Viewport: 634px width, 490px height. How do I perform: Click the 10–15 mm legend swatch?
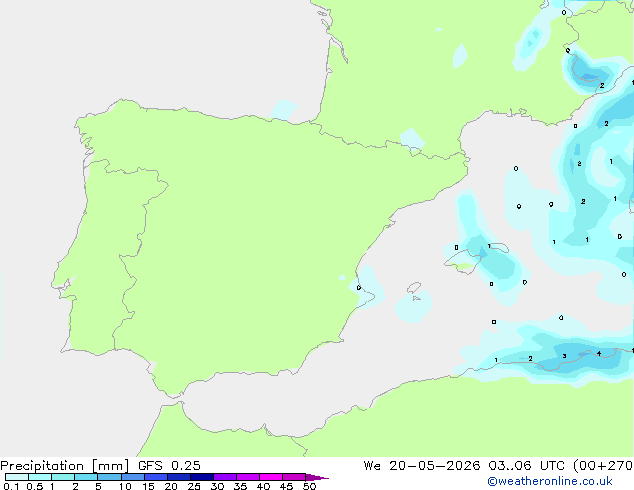pos(132,477)
